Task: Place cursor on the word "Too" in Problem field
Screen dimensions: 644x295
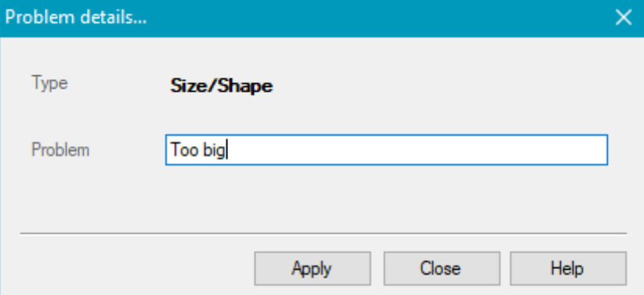Action: (x=183, y=150)
